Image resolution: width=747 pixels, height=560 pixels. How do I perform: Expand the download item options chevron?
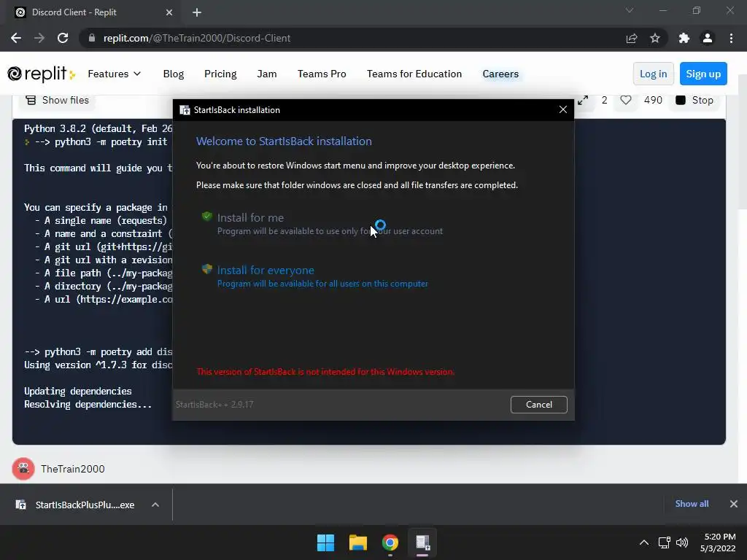(x=155, y=505)
